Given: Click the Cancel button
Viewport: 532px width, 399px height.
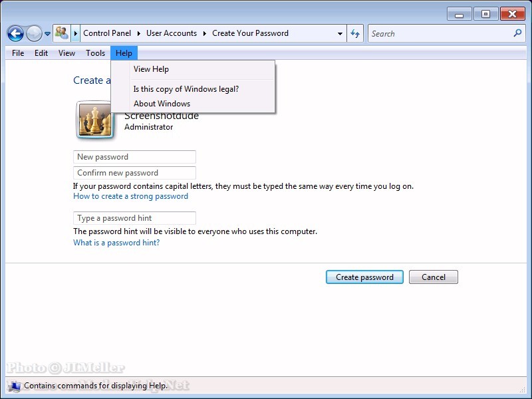Looking at the screenshot, I should (x=433, y=277).
